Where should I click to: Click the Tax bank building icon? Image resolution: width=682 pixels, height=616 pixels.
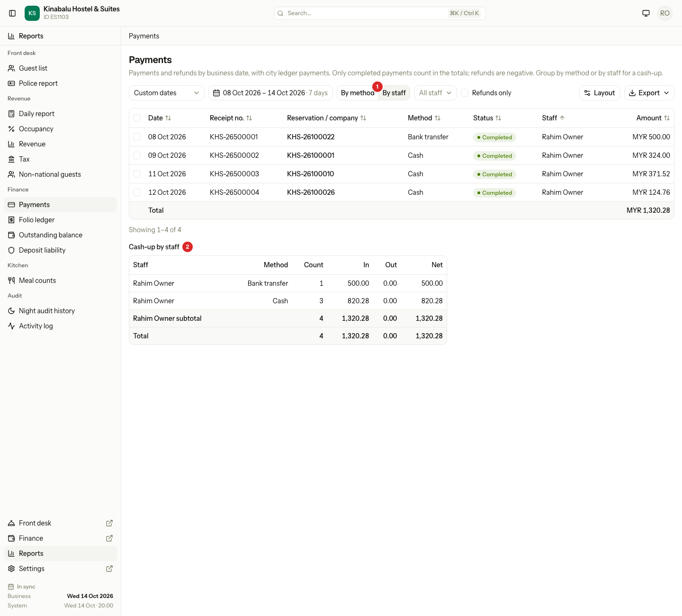(x=11, y=159)
